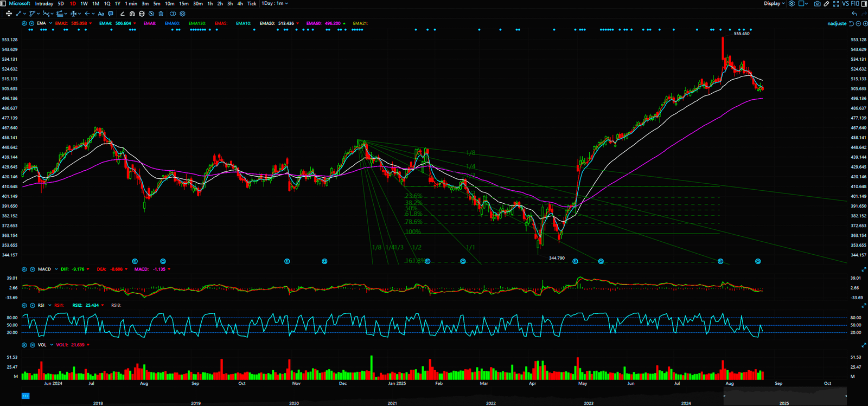Toggle hide drawings eye-slash icon
This screenshot has height=406, width=868.
coord(151,14)
